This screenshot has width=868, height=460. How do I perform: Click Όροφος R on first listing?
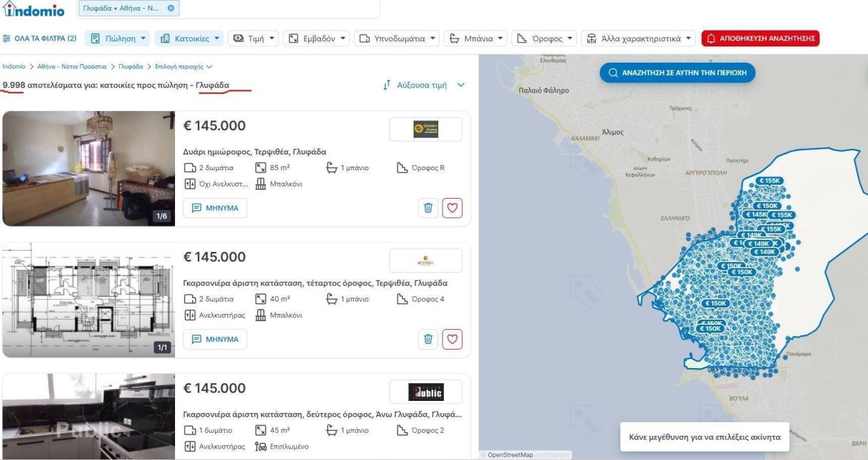pos(420,168)
